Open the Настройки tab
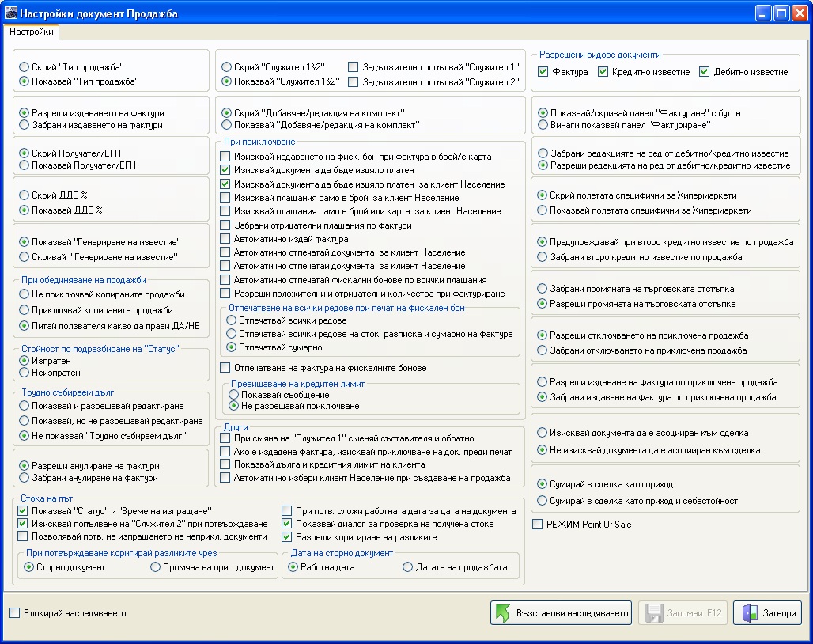Screen dimensions: 813x644 [x=32, y=32]
